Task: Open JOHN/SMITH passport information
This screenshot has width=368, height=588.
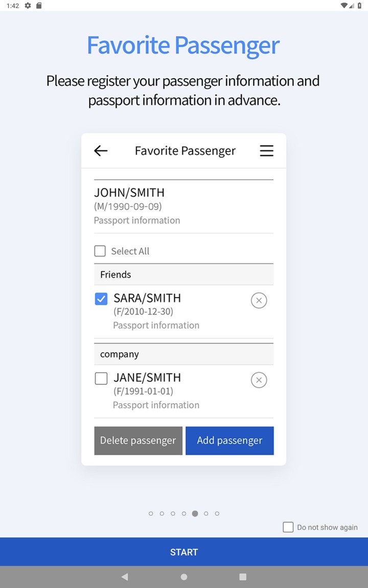Action: (137, 220)
